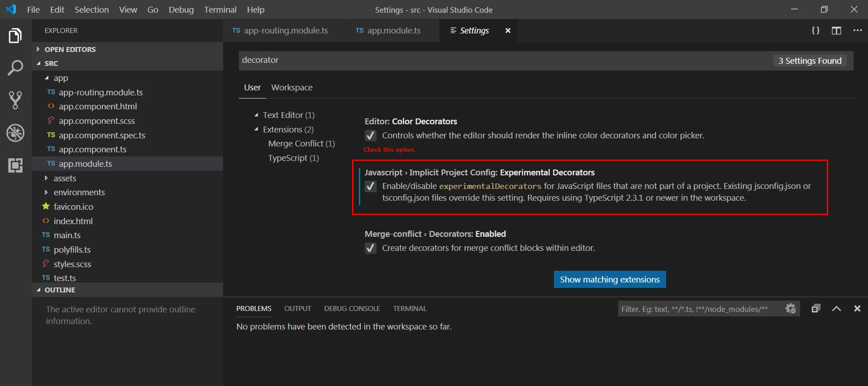868x386 pixels.
Task: Uncheck the Experimental Decorators checkbox
Action: (371, 186)
